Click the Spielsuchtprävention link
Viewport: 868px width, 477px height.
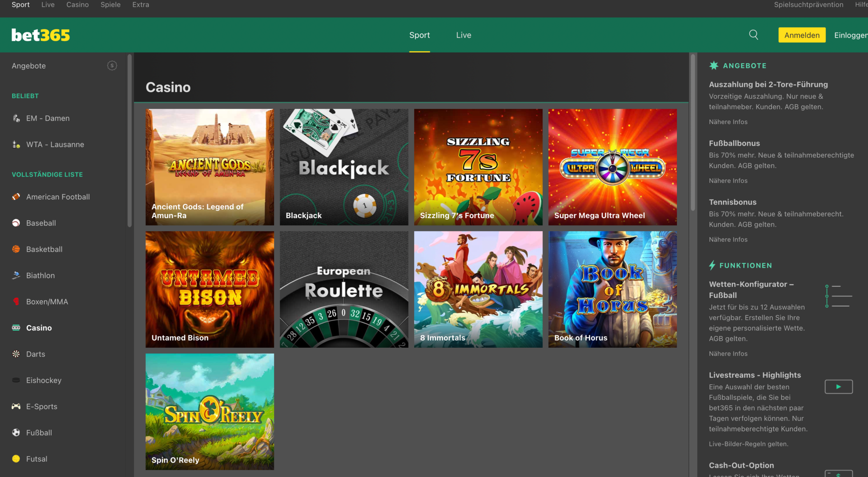point(808,5)
